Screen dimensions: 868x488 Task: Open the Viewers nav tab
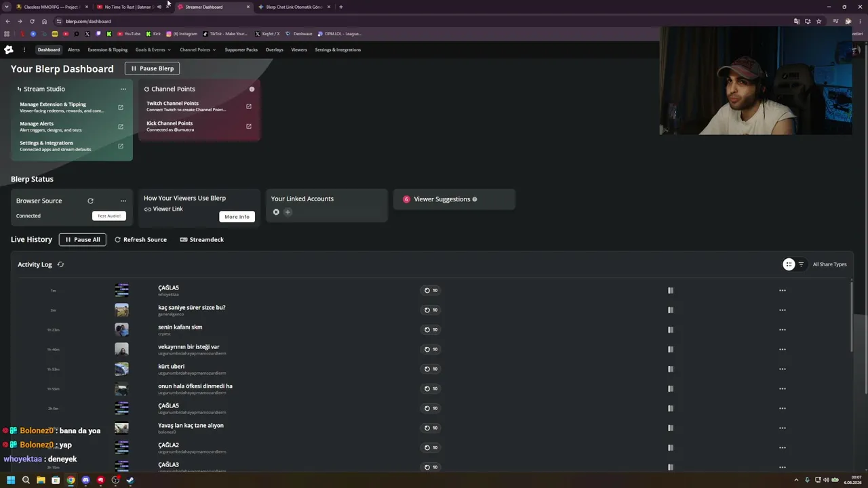(x=299, y=49)
